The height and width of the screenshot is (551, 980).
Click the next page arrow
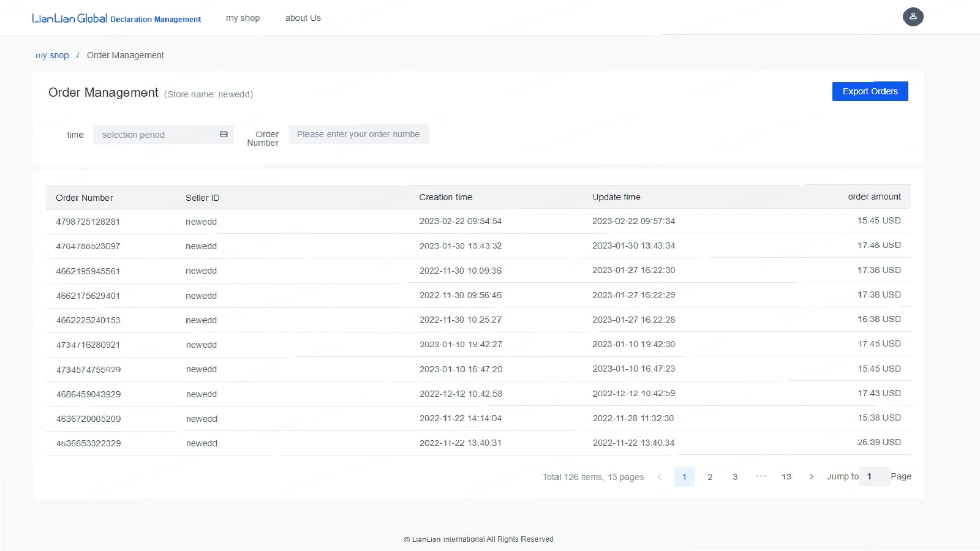click(x=812, y=476)
